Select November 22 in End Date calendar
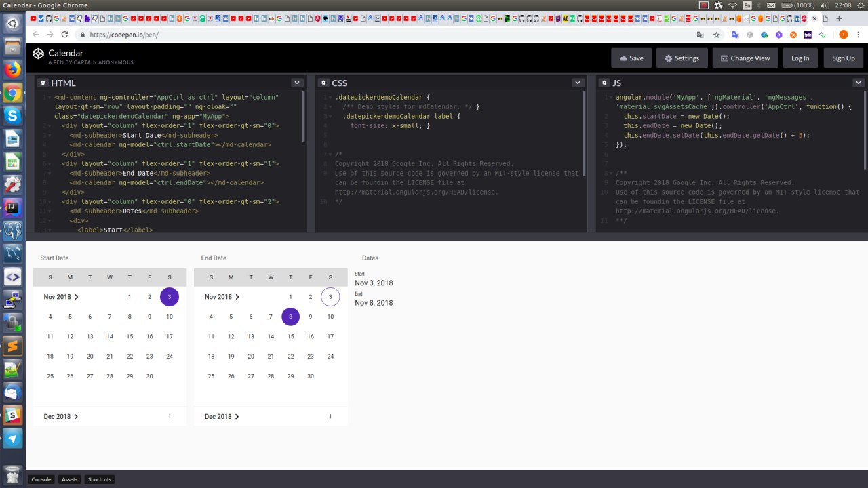868x488 pixels. click(x=290, y=357)
